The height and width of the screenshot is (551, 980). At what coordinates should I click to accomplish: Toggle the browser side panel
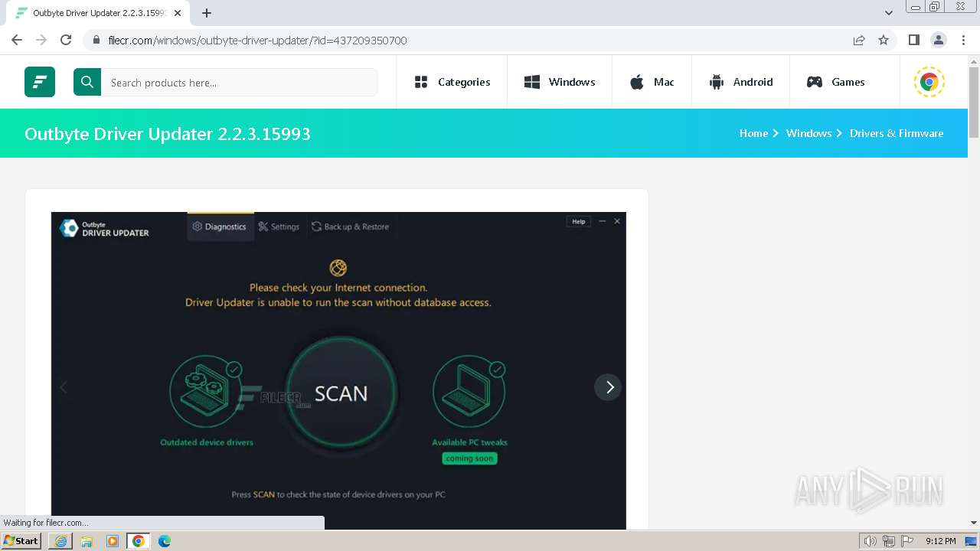coord(913,41)
